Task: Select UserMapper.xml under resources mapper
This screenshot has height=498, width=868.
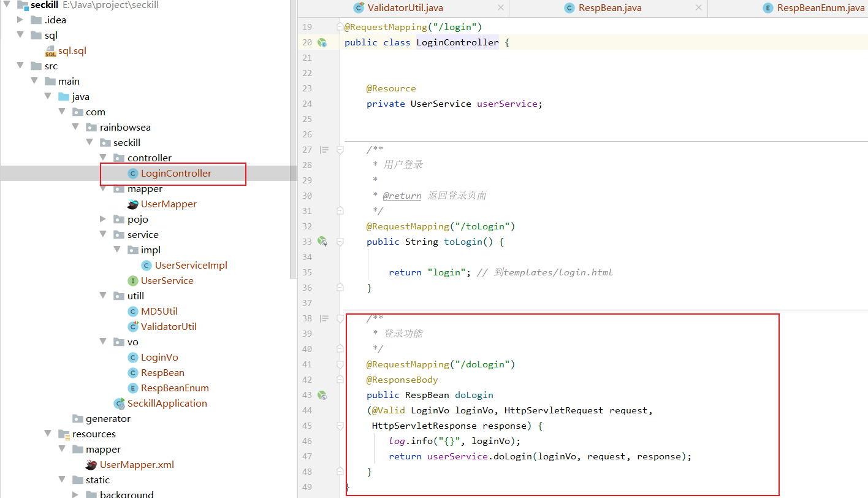Action: point(135,464)
